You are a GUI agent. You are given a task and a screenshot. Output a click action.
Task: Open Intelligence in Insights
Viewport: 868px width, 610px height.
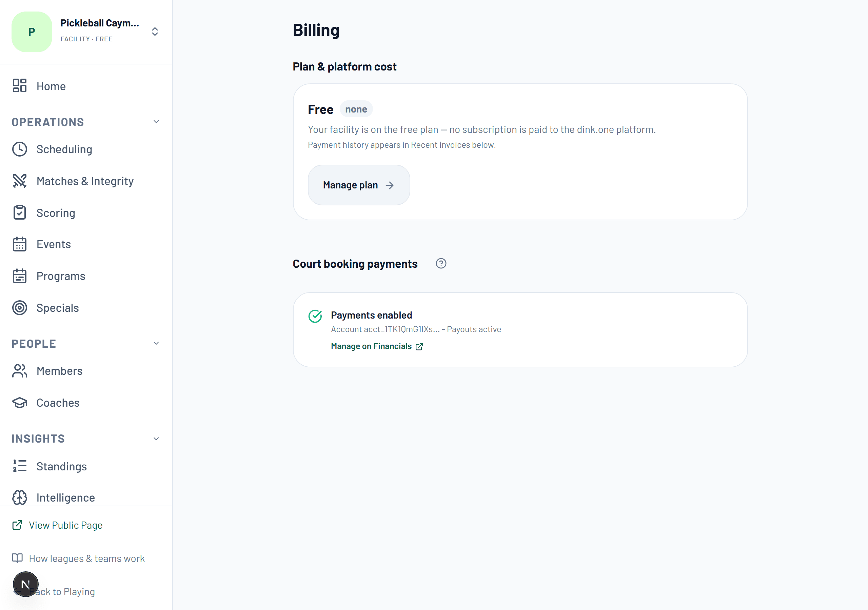coord(86,497)
